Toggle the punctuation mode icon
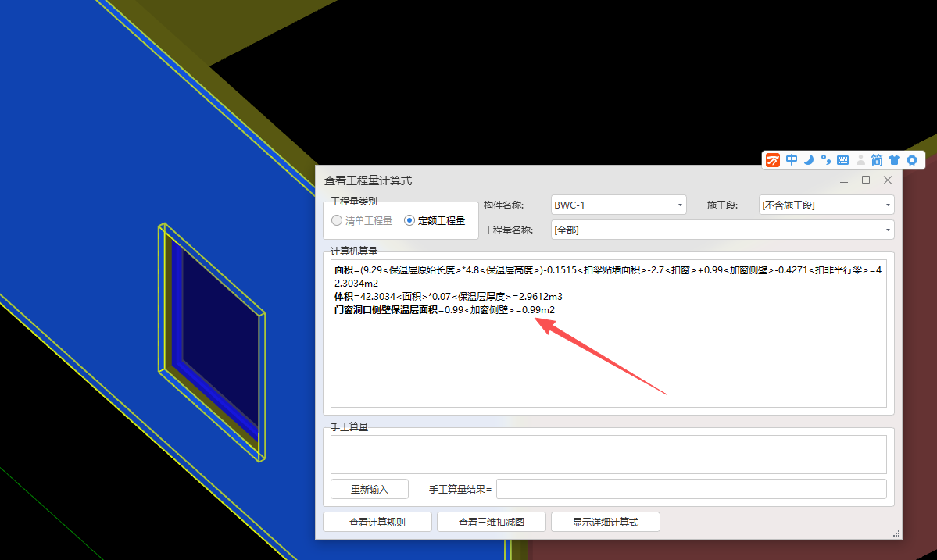Viewport: 937px width, 560px height. click(826, 160)
